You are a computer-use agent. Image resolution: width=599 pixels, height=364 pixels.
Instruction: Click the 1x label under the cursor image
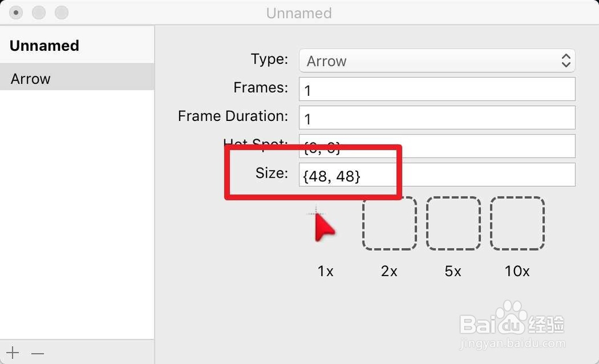coord(325,271)
